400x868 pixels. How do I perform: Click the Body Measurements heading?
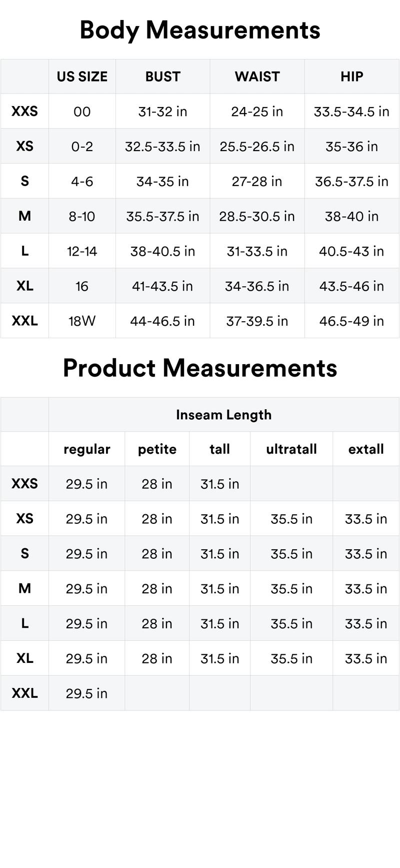tap(200, 30)
